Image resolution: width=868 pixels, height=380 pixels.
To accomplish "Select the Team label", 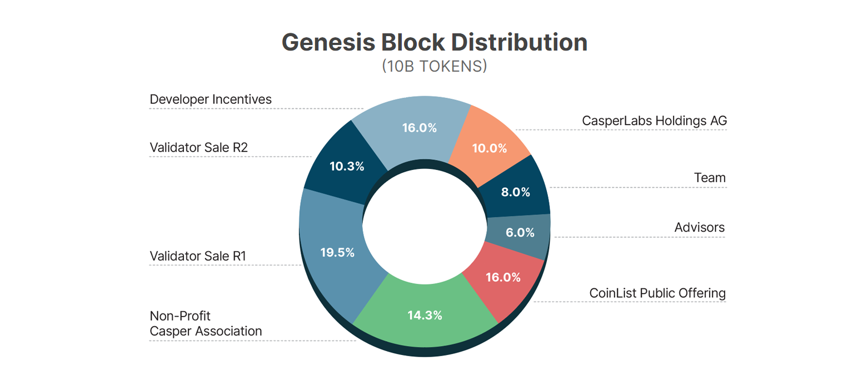I will point(710,178).
